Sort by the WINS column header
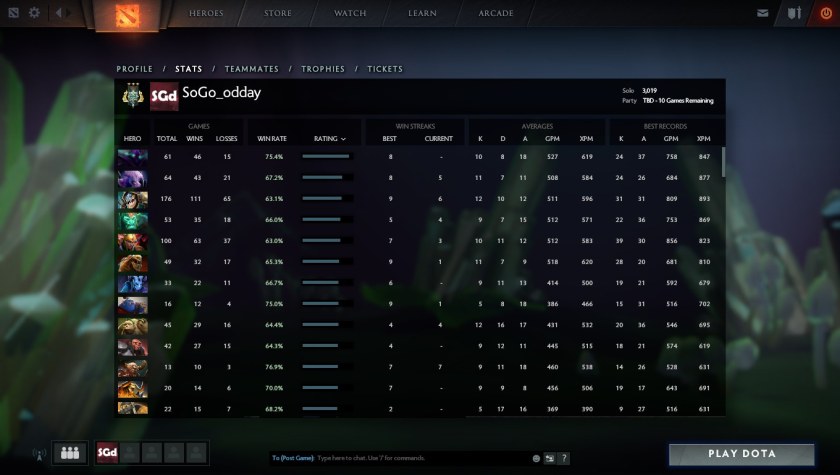 point(194,139)
